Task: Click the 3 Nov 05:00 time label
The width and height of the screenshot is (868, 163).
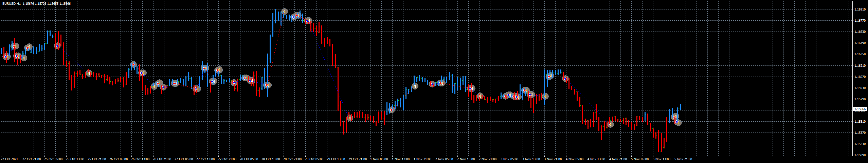Action: (509, 159)
